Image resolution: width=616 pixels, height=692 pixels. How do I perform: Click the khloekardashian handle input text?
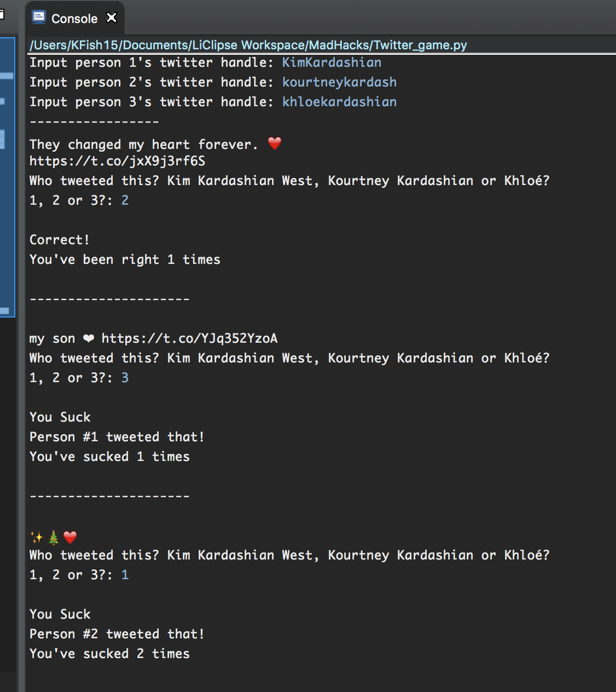coord(339,102)
